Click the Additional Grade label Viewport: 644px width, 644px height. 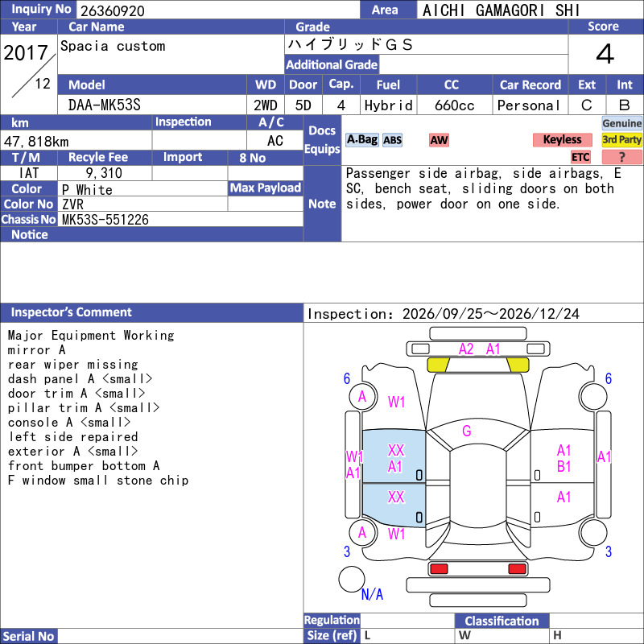pos(332,64)
